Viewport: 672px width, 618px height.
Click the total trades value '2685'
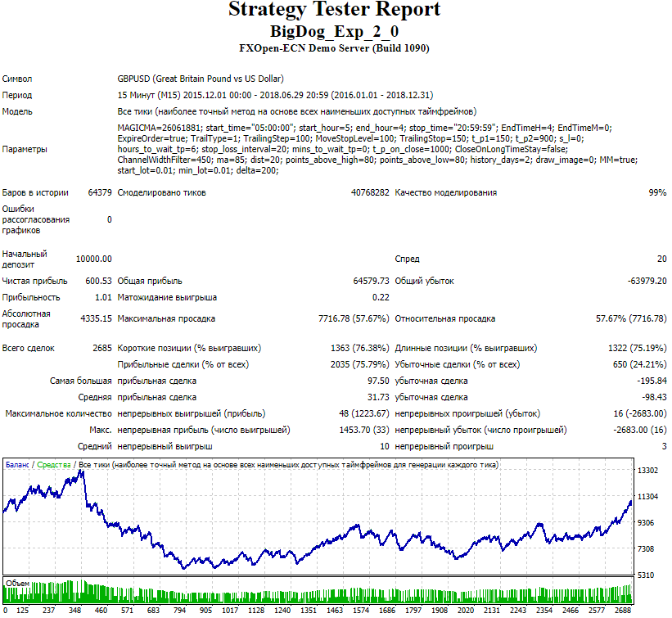pos(102,348)
